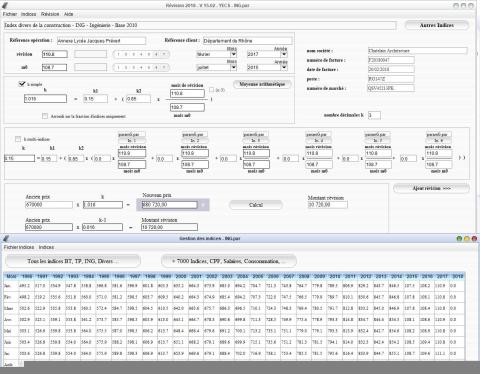Click the Référence client input field
480x374 pixels.
pos(248,41)
